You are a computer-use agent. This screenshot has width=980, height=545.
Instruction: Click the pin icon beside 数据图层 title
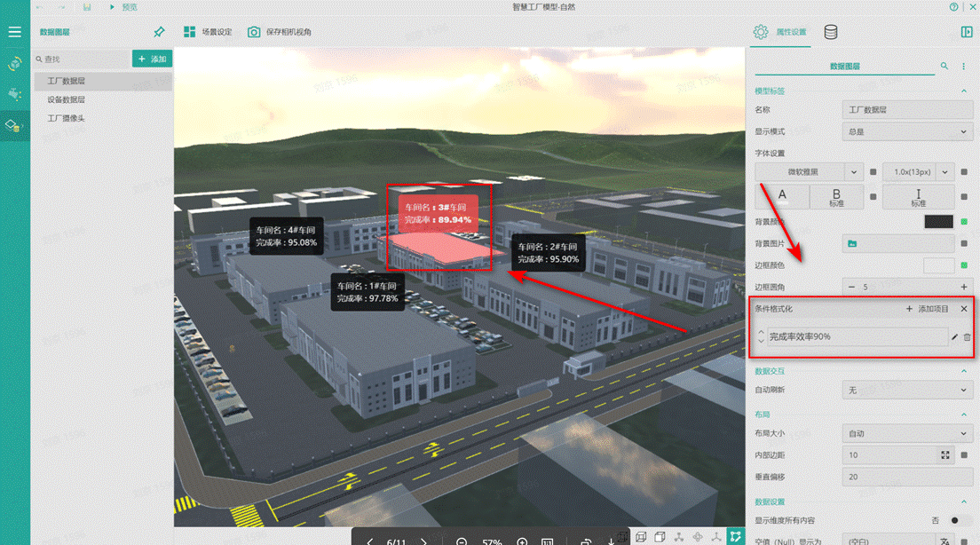159,32
